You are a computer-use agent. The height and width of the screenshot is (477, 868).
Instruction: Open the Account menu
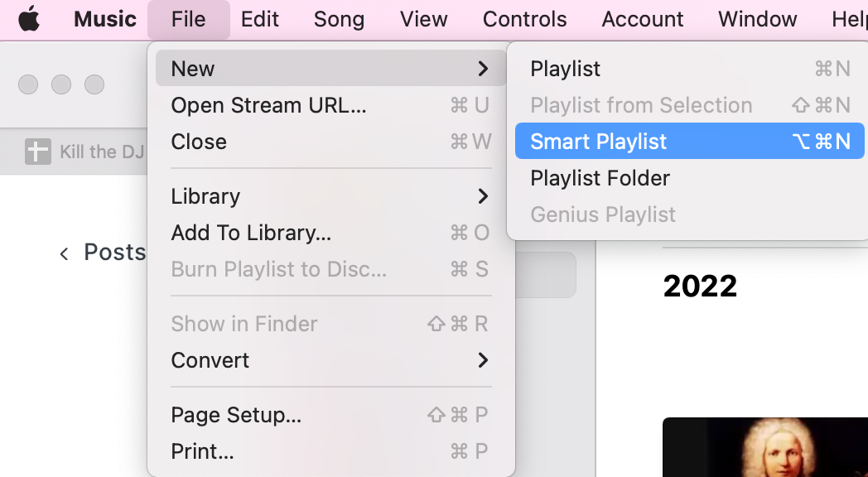point(642,19)
